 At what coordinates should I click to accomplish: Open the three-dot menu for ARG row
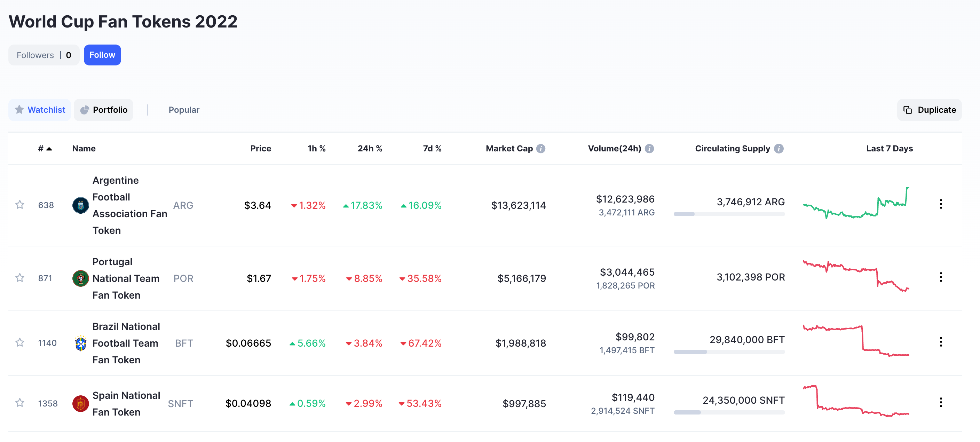point(941,204)
